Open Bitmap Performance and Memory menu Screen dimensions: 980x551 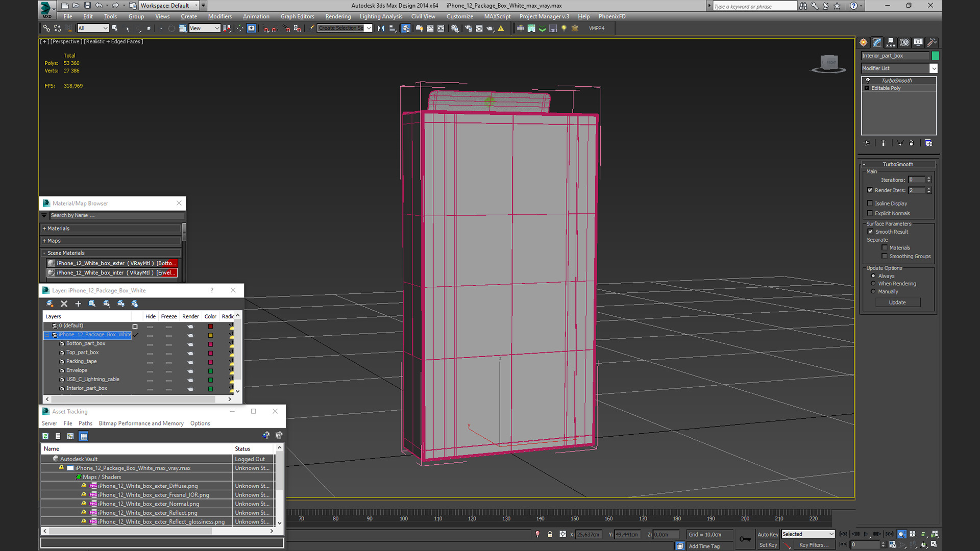(x=141, y=423)
